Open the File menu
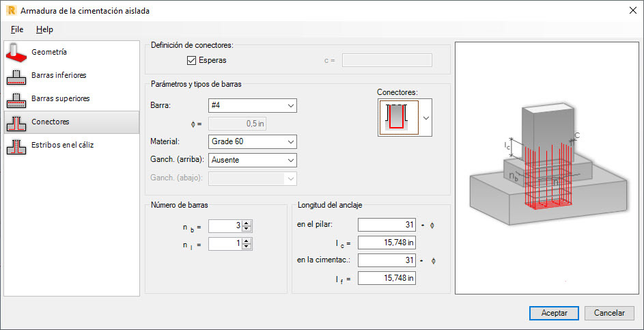The width and height of the screenshot is (644, 330). click(17, 29)
